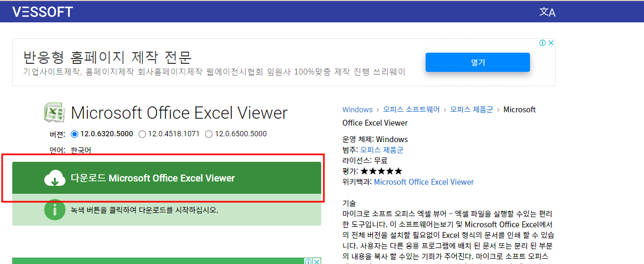Click the 기술 heading

(x=349, y=203)
